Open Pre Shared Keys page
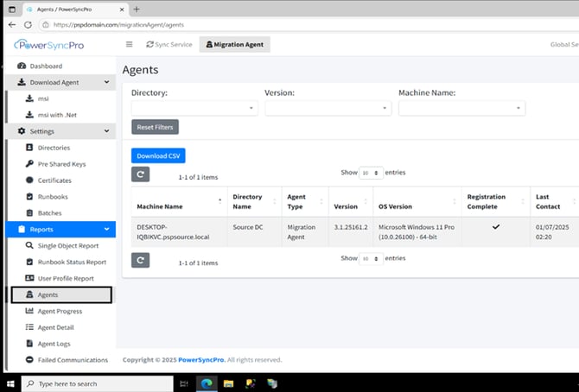 (61, 164)
